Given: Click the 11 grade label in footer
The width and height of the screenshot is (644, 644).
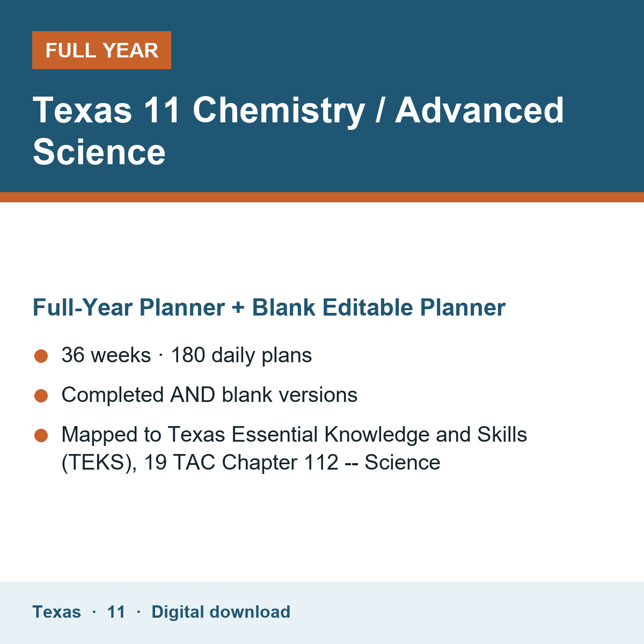Looking at the screenshot, I should click(116, 612).
